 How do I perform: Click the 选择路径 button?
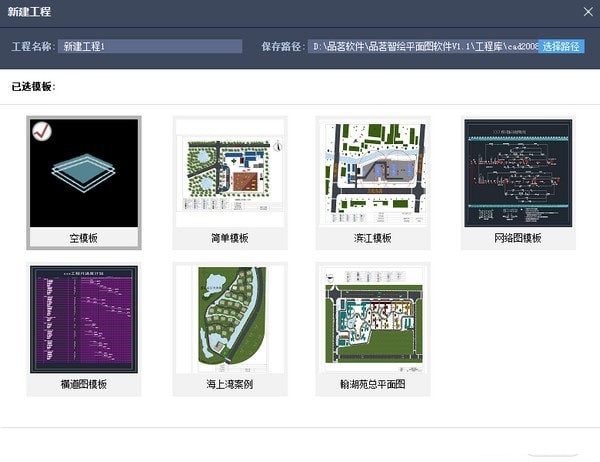[561, 47]
